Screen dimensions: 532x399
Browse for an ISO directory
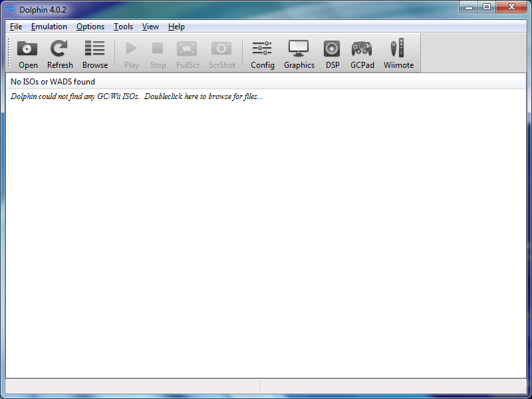pyautogui.click(x=95, y=54)
